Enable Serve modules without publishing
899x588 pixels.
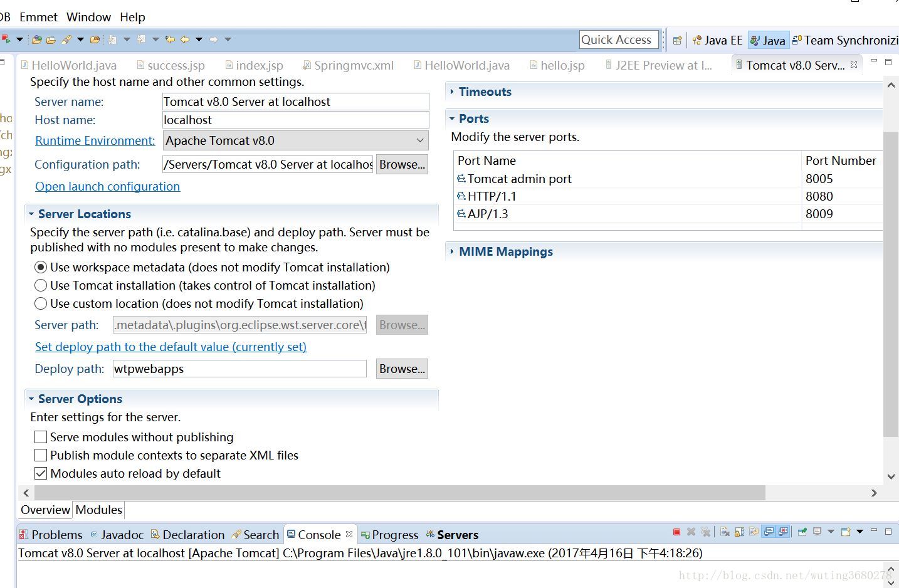(41, 437)
